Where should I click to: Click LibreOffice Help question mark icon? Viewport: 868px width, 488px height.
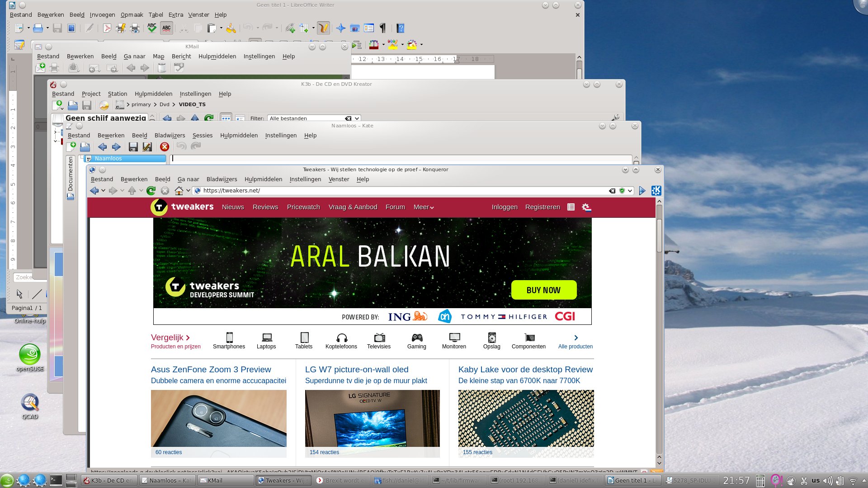400,28
